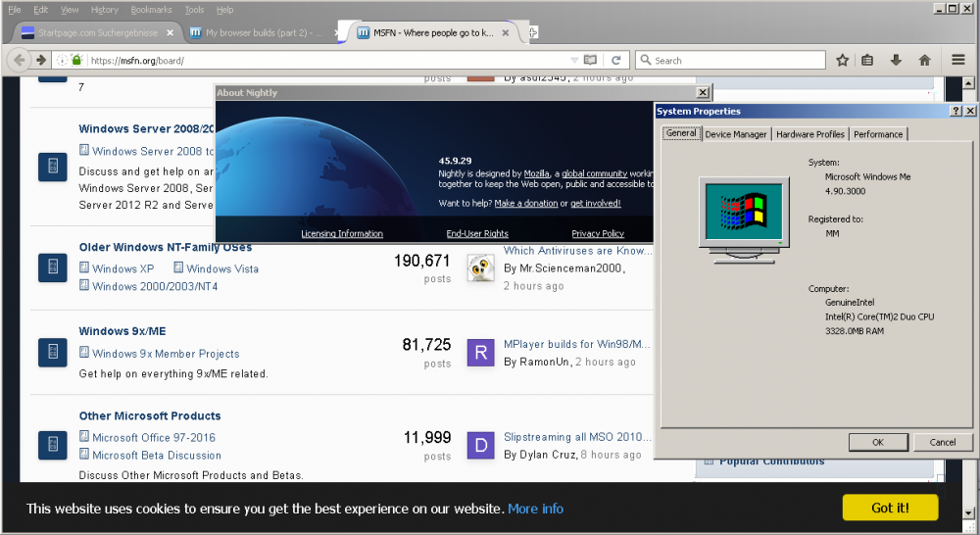Open search engine dropdown via magnifier icon
This screenshot has height=535, width=980.
point(645,60)
